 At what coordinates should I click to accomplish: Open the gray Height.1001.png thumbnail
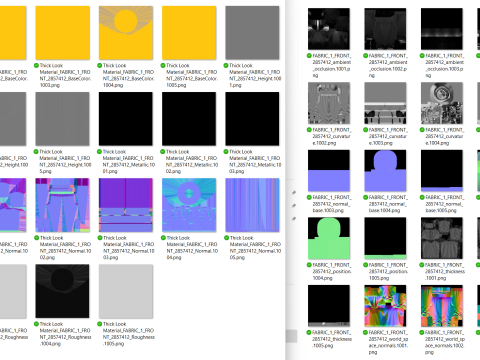click(252, 33)
